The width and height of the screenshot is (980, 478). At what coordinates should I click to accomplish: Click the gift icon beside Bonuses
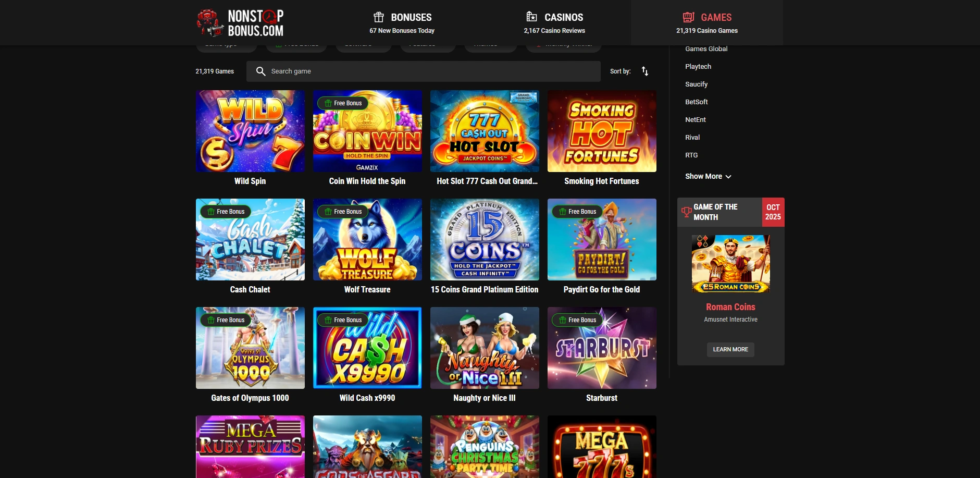click(379, 17)
